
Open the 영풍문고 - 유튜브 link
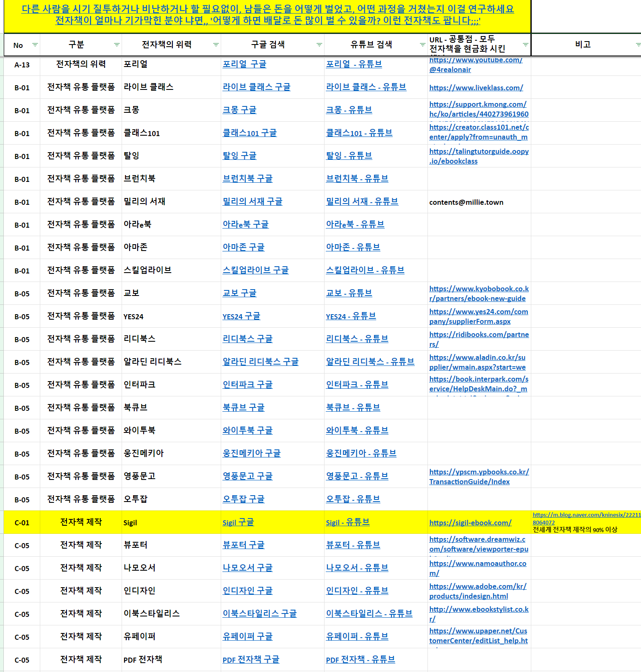[x=357, y=476]
